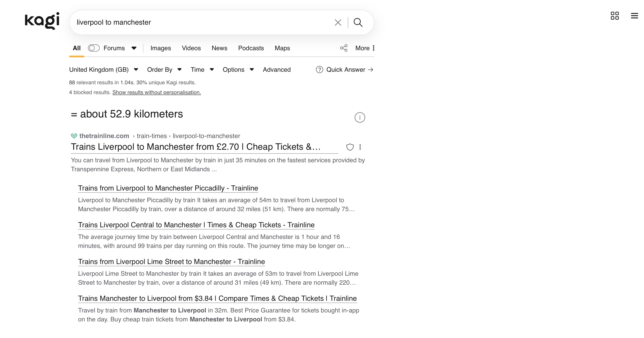
Task: Clear the search query with X icon
Action: (338, 22)
